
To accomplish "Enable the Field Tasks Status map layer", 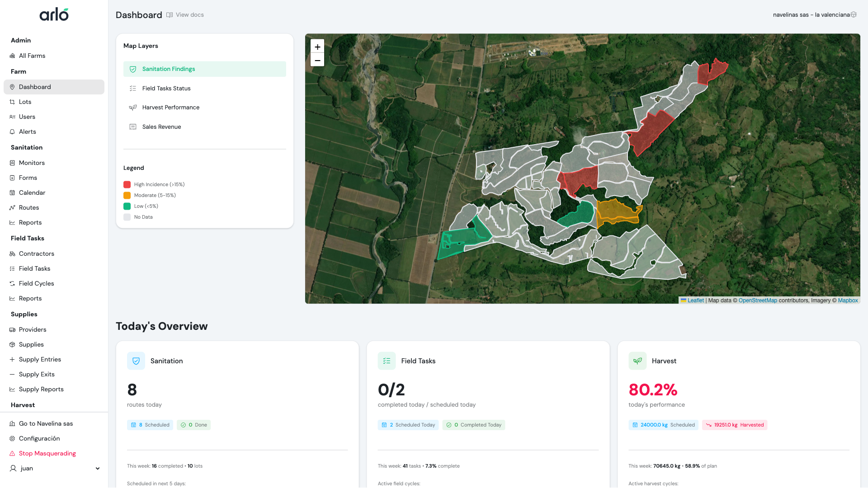I will point(166,89).
